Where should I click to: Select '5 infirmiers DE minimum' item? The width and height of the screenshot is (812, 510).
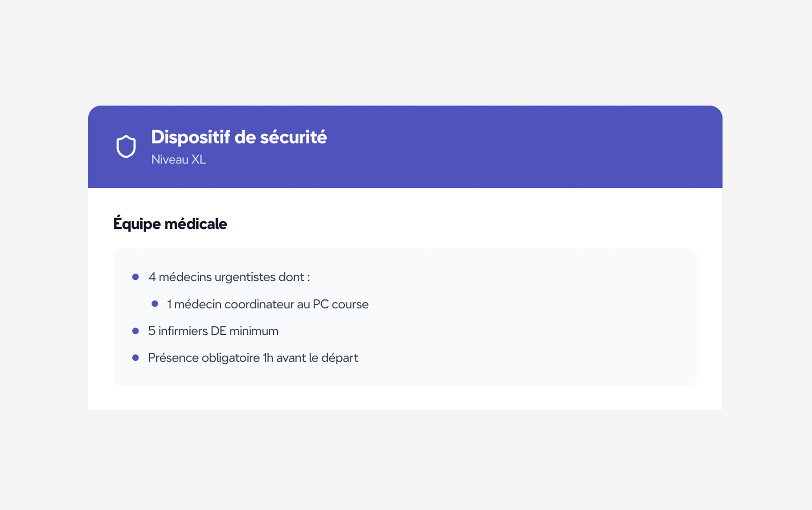213,331
